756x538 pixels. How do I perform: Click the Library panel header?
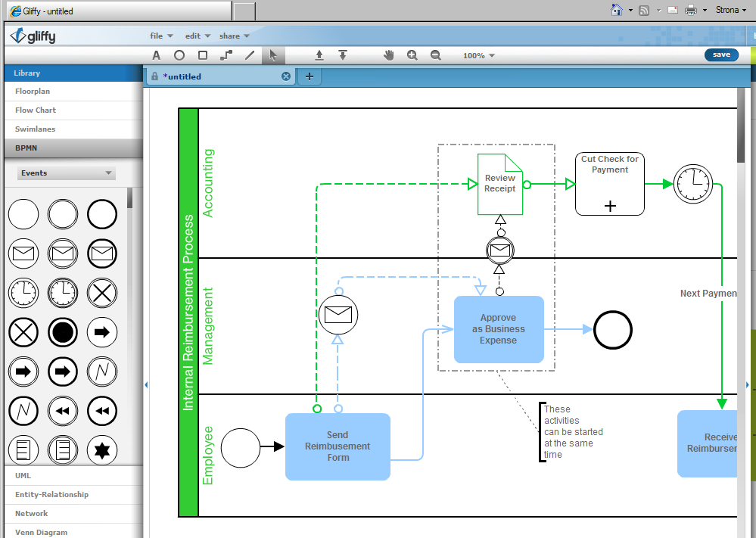(73, 73)
